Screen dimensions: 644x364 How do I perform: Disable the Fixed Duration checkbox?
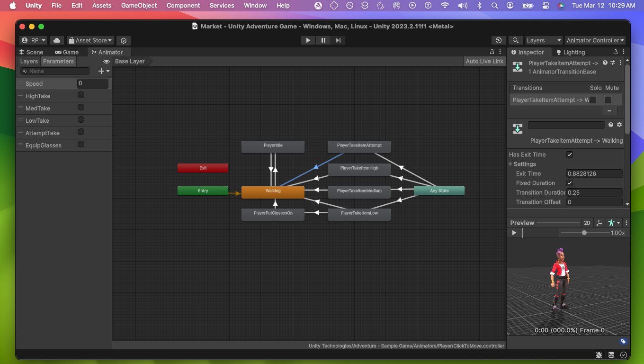(570, 183)
